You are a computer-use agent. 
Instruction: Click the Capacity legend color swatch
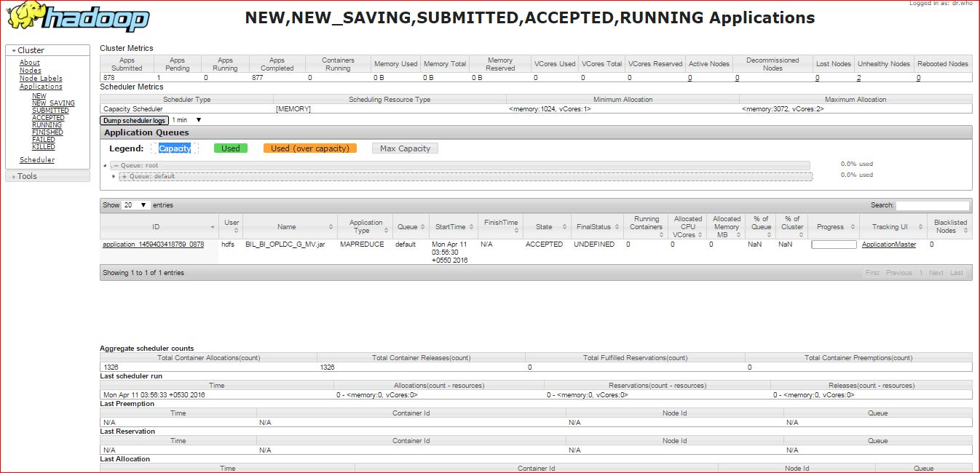click(175, 148)
